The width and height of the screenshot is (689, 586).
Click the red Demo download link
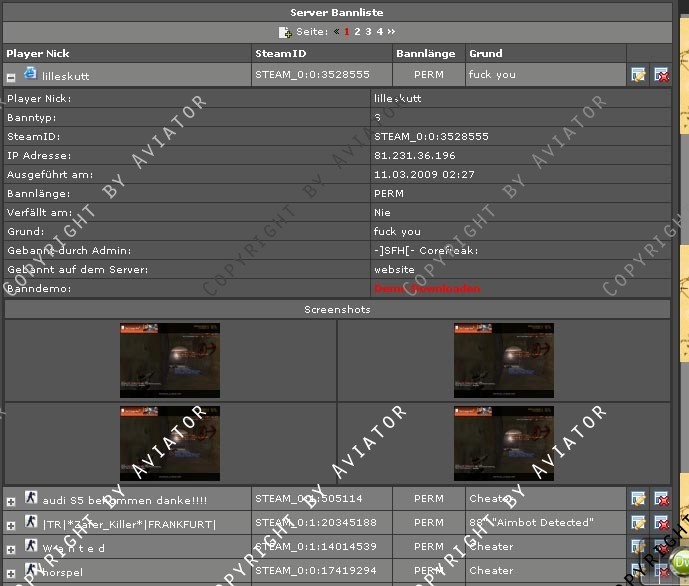click(x=414, y=288)
